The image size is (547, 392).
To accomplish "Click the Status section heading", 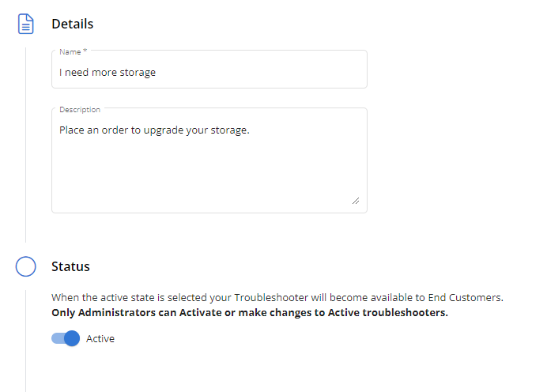I will pyautogui.click(x=71, y=266).
